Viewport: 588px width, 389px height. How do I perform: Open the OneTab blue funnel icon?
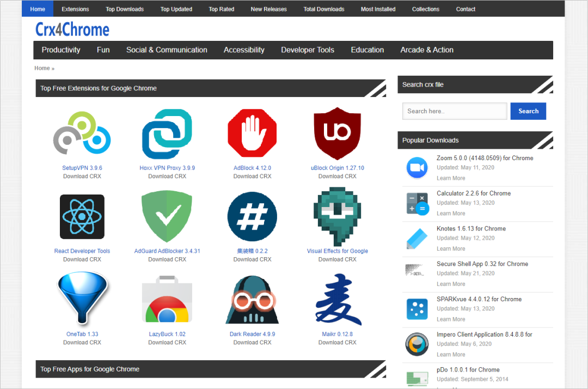(82, 299)
